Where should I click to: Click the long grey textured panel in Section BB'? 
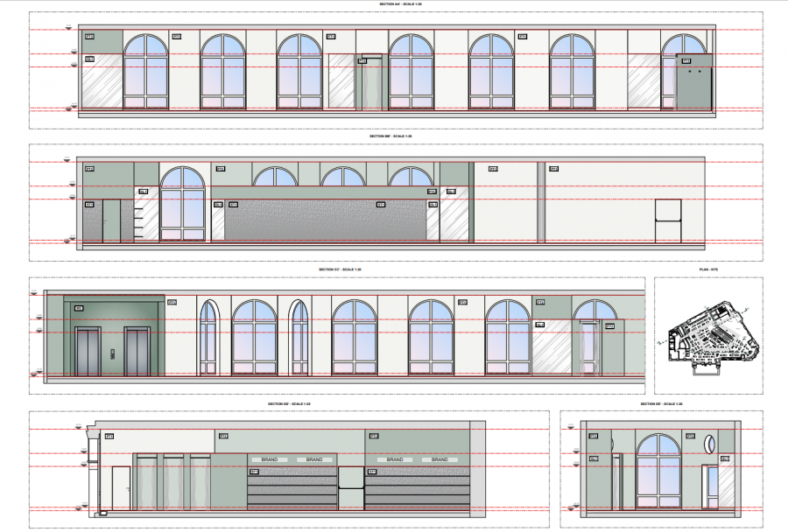[325, 220]
